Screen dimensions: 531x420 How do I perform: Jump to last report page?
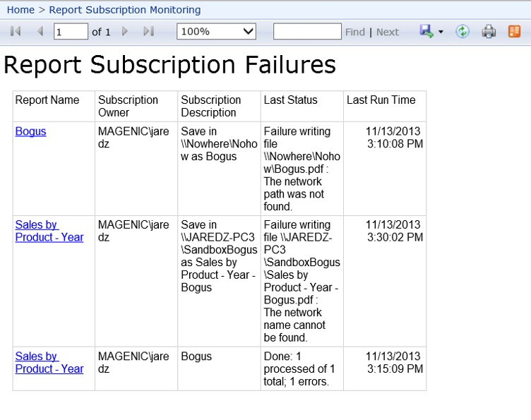tap(149, 32)
